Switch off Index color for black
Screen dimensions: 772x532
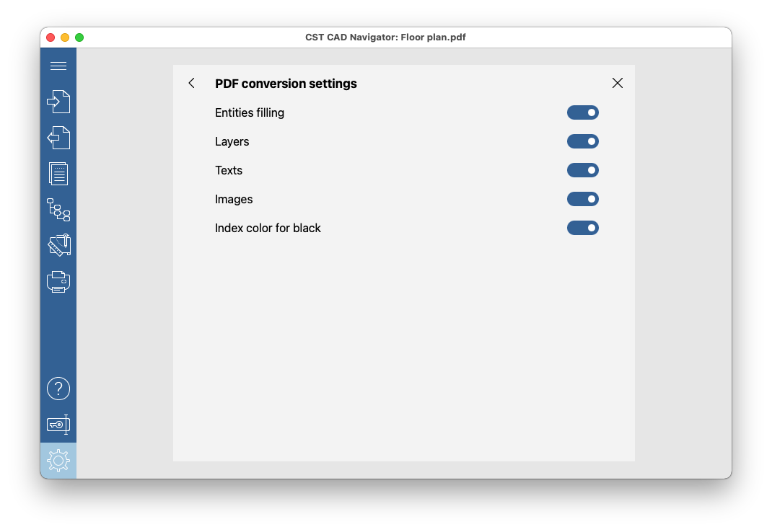(x=582, y=228)
